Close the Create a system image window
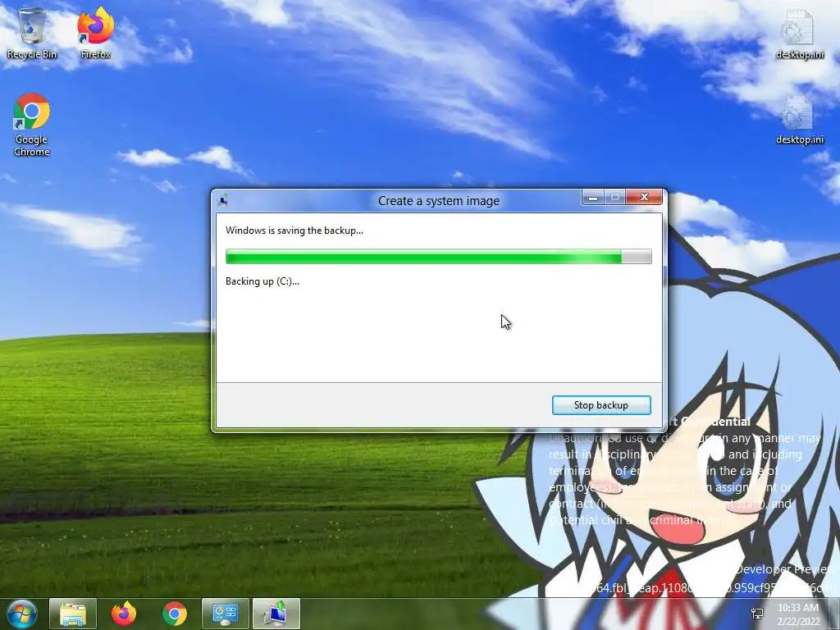 click(x=645, y=197)
